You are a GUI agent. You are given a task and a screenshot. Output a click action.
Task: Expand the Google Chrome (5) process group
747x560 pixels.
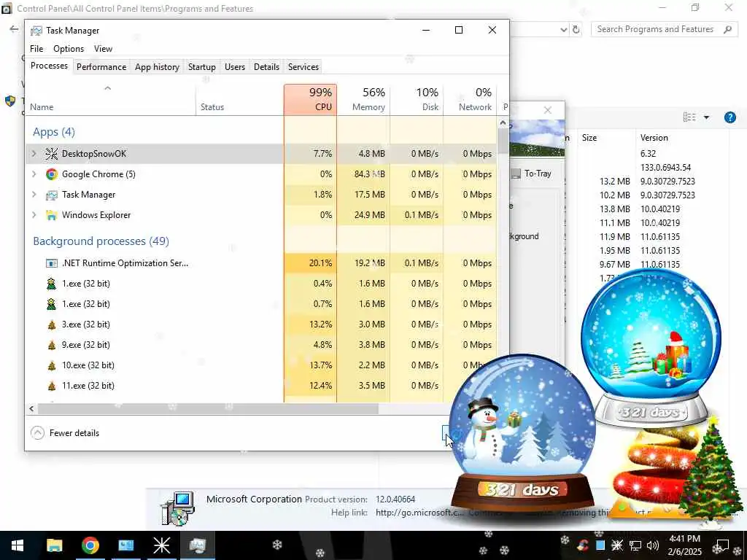[34, 174]
